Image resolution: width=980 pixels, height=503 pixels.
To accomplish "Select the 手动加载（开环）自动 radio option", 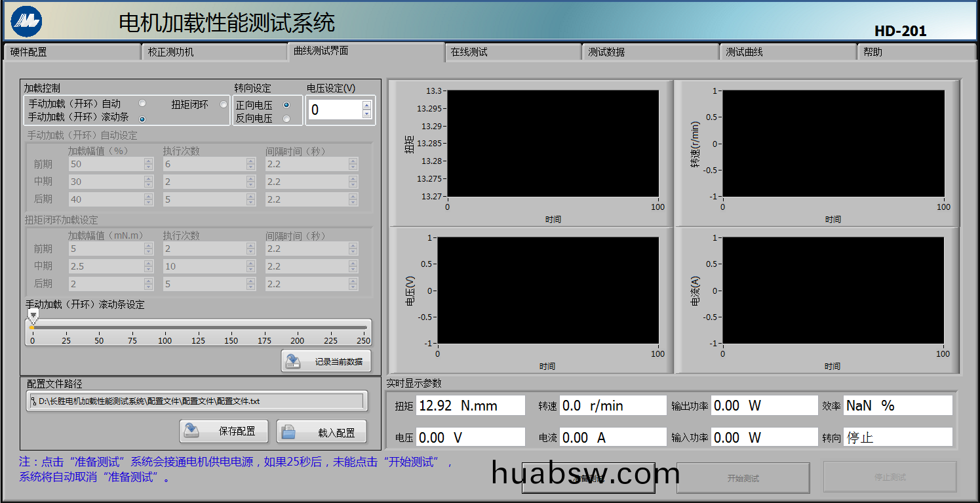I will 142,104.
